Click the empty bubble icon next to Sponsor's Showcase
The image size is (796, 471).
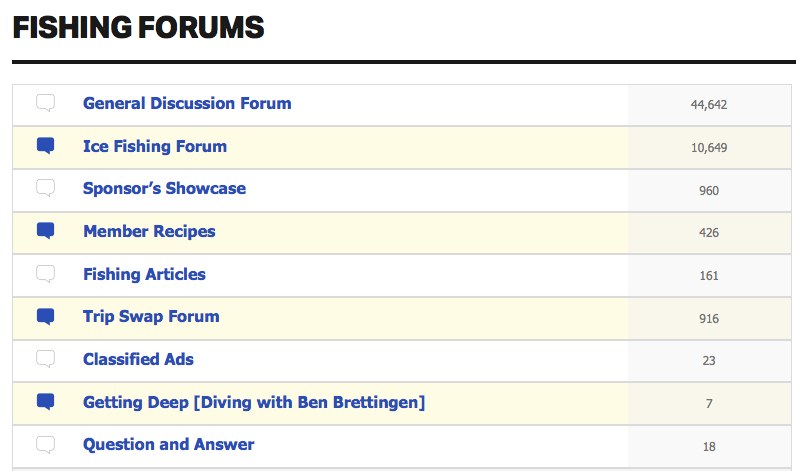(x=45, y=188)
